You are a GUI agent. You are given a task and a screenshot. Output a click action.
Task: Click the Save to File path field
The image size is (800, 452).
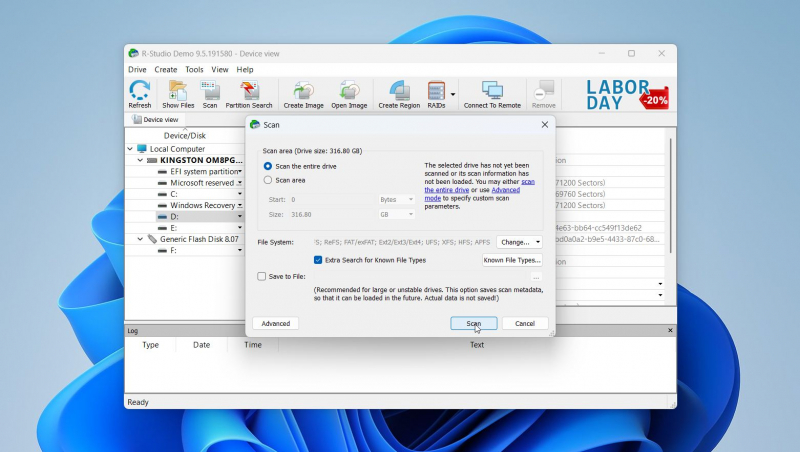coord(421,277)
